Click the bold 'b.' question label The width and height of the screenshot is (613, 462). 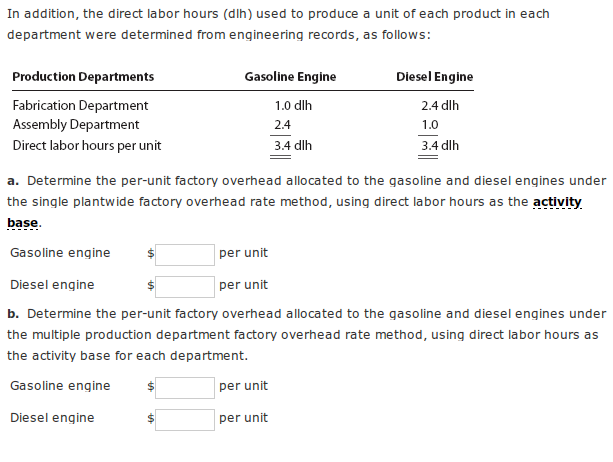(x=13, y=314)
